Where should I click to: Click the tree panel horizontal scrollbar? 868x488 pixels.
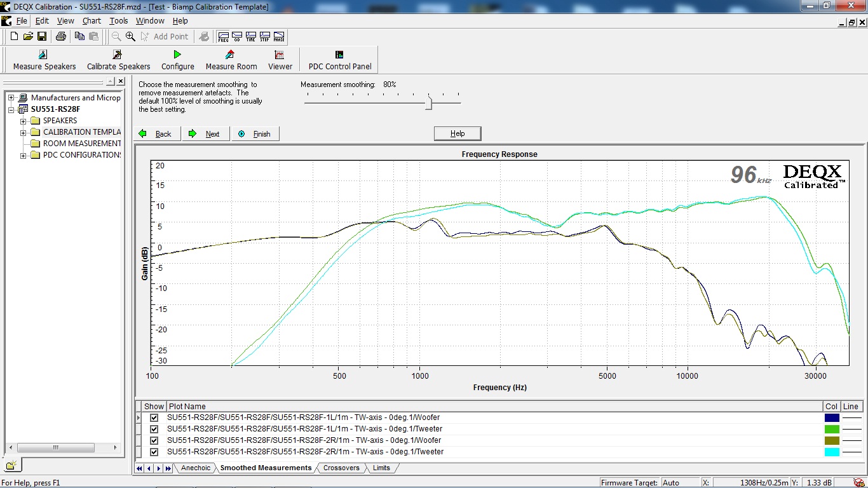64,448
